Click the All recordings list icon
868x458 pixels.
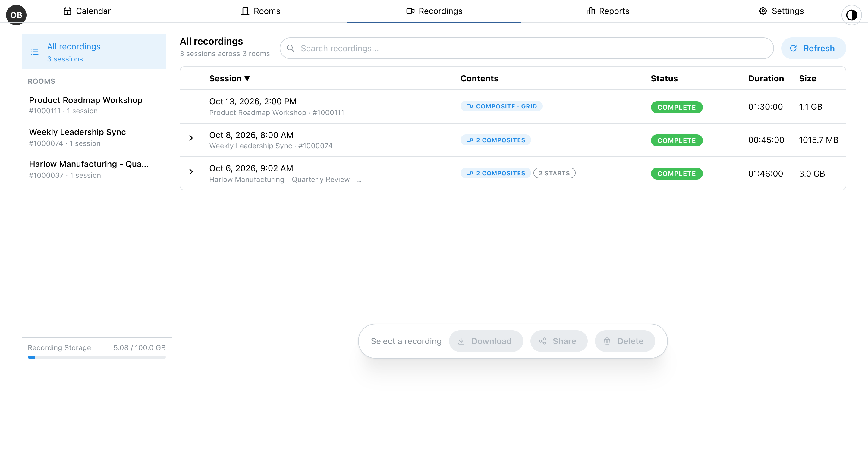(x=34, y=52)
